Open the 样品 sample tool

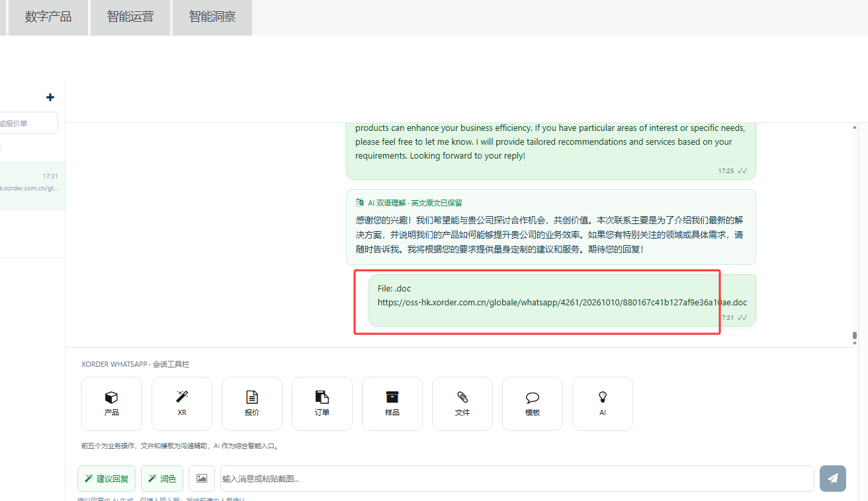point(392,404)
